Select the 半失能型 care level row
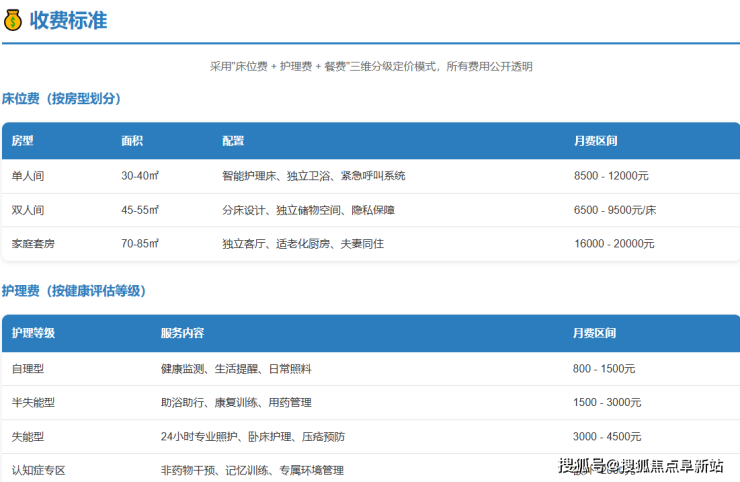 [x=33, y=403]
